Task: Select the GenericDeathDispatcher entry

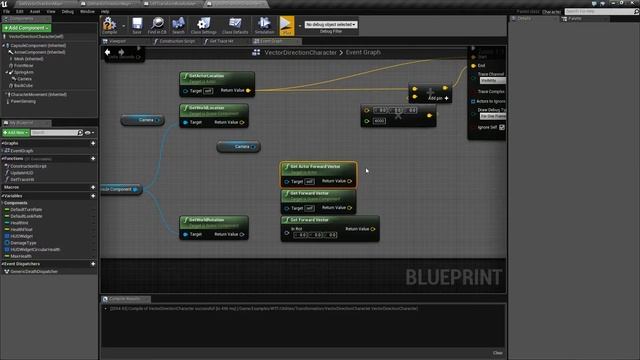Action: [x=34, y=272]
